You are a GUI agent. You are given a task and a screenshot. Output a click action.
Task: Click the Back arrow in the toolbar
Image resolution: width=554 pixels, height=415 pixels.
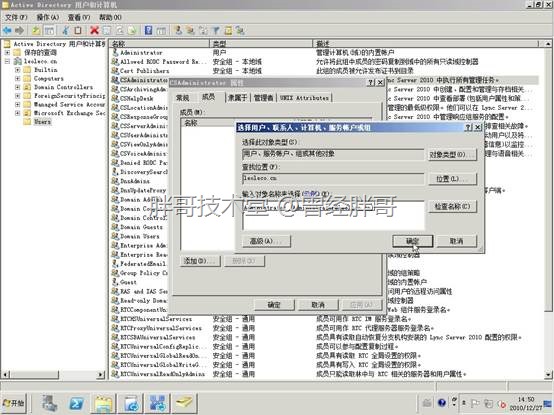point(7,30)
